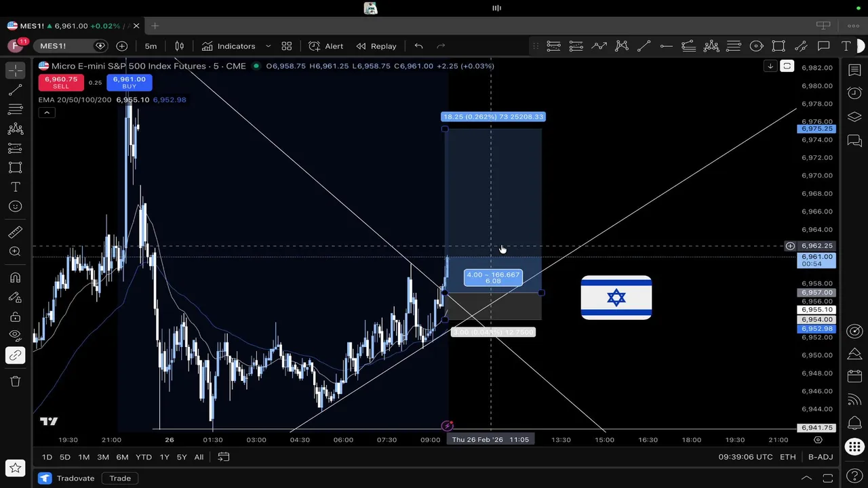Screen dimensions: 868x488
Task: Open the Indicators dialog
Action: click(229, 46)
